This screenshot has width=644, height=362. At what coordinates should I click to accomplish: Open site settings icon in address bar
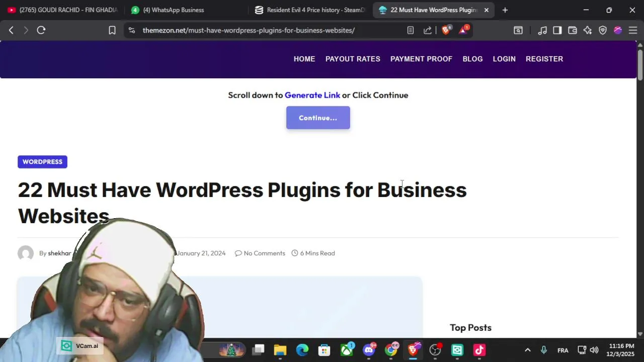(x=132, y=30)
